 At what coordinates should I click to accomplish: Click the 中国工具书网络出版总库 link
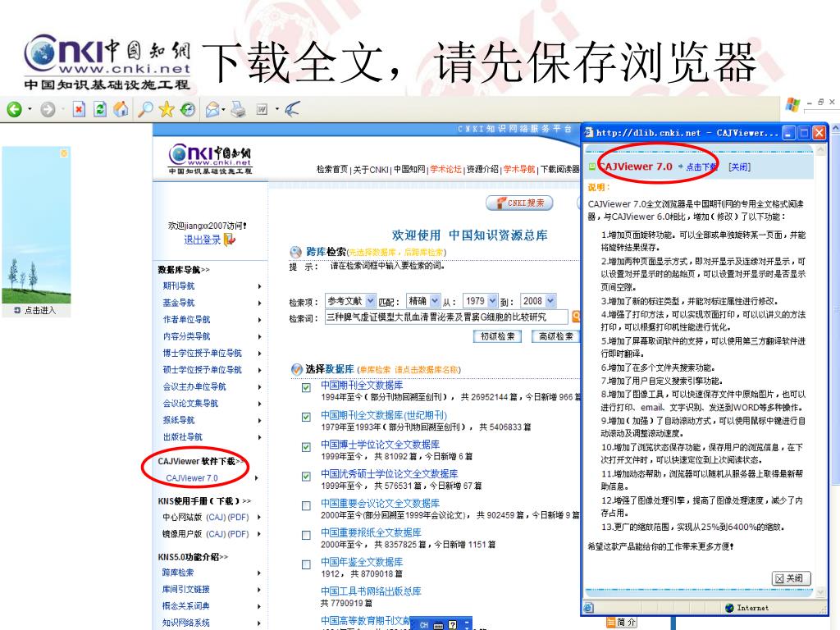pyautogui.click(x=372, y=591)
